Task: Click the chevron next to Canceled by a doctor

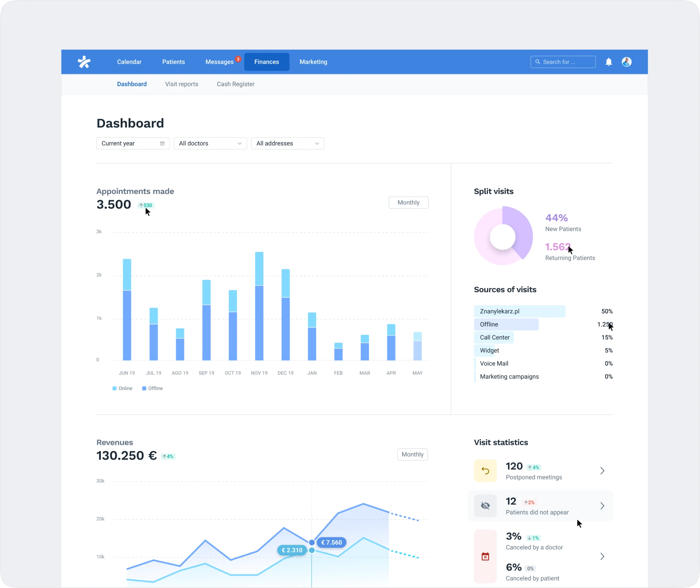Action: click(602, 556)
